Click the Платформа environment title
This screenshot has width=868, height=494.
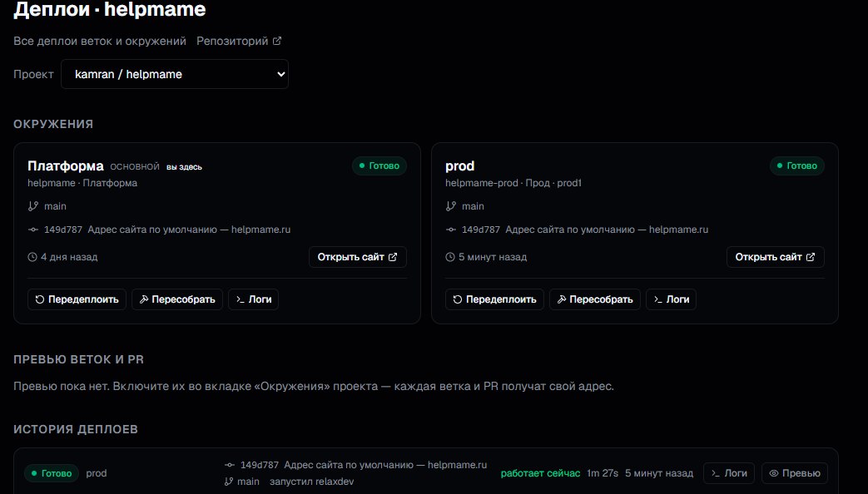tap(66, 166)
